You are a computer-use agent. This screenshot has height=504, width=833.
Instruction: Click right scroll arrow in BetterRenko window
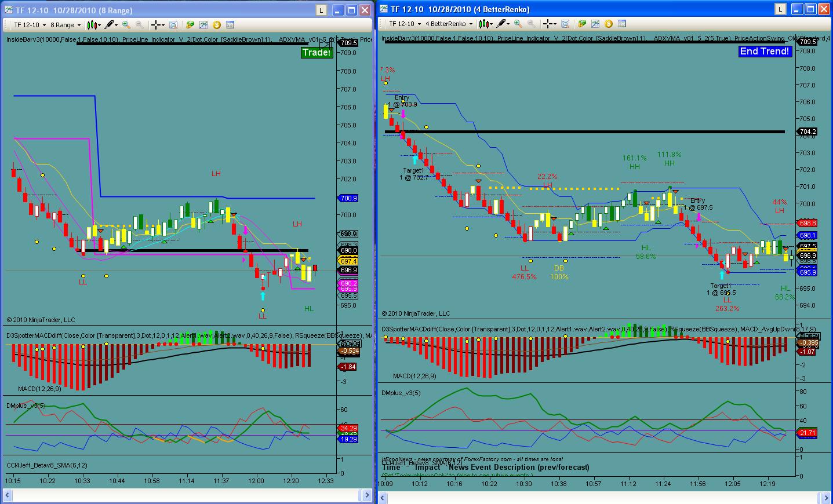[827, 498]
